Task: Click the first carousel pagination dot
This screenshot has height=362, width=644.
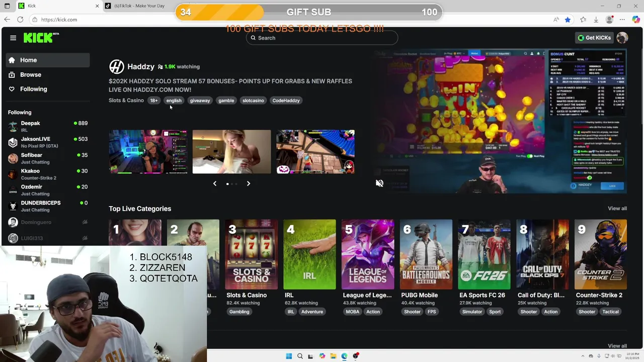Action: pos(227,184)
